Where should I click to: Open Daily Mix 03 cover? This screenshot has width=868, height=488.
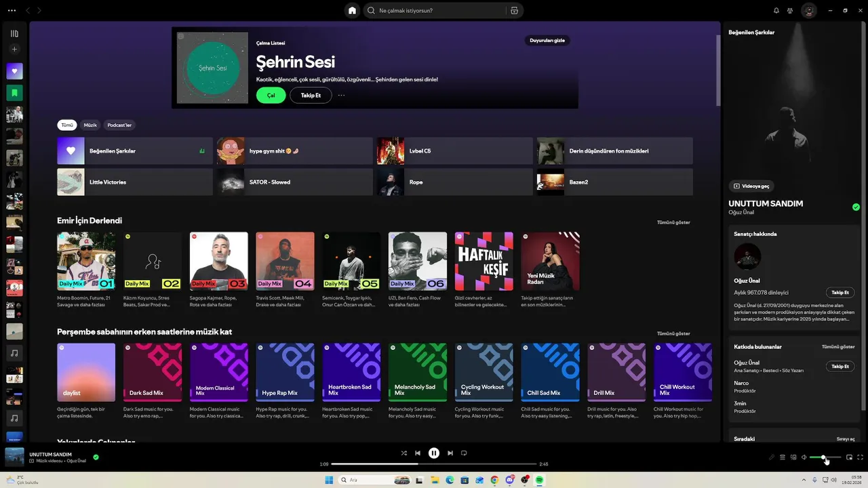[218, 261]
